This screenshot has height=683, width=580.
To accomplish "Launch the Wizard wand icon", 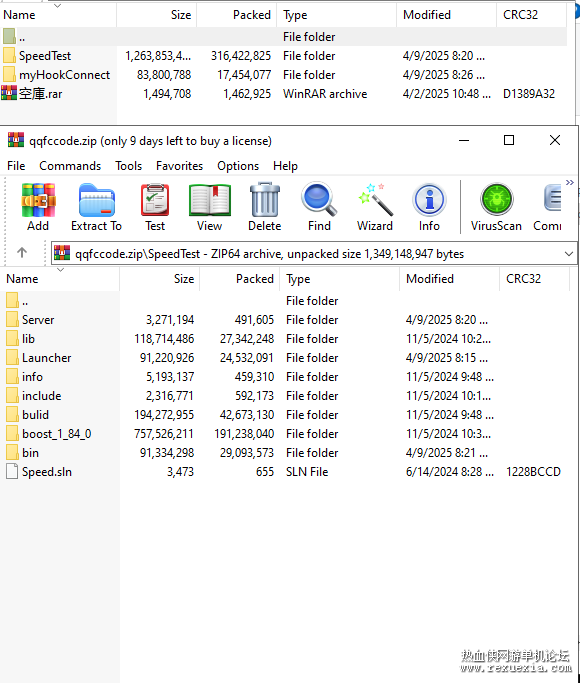I will 375,199.
